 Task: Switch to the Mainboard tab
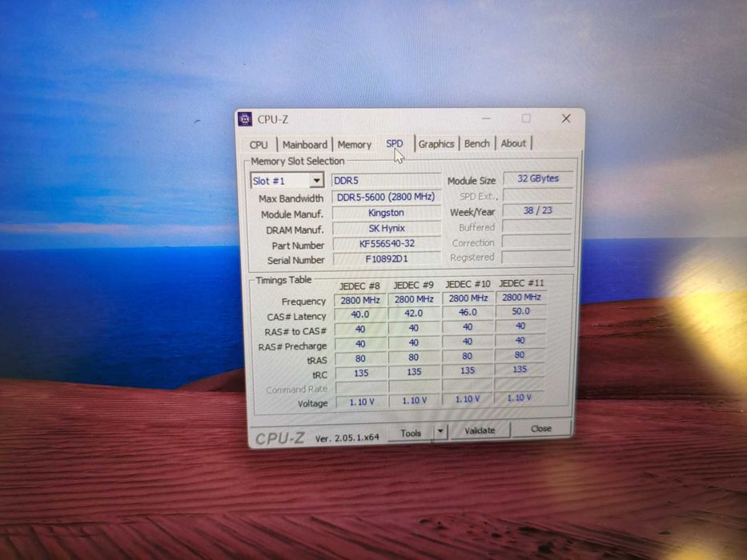tap(305, 144)
